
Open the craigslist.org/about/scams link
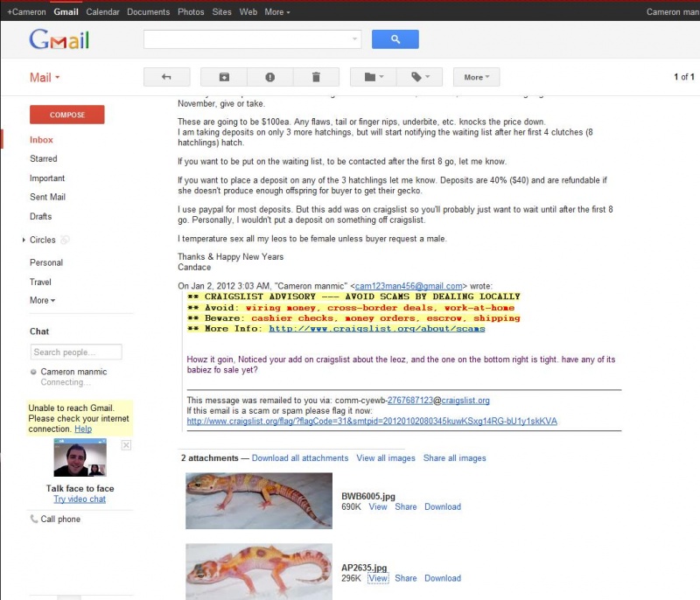click(377, 328)
